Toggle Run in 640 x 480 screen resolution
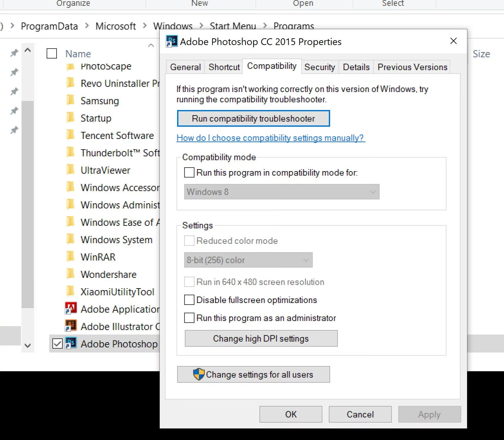Image resolution: width=504 pixels, height=440 pixels. tap(189, 282)
